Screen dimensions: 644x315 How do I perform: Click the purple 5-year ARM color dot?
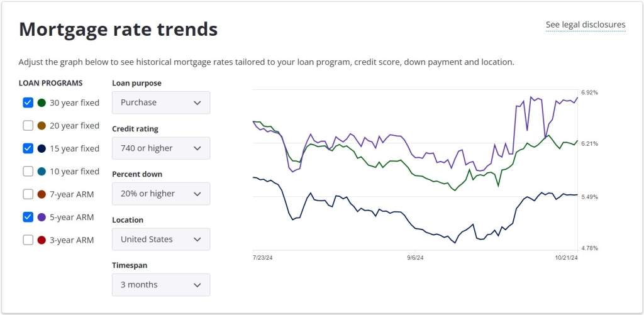click(x=42, y=217)
